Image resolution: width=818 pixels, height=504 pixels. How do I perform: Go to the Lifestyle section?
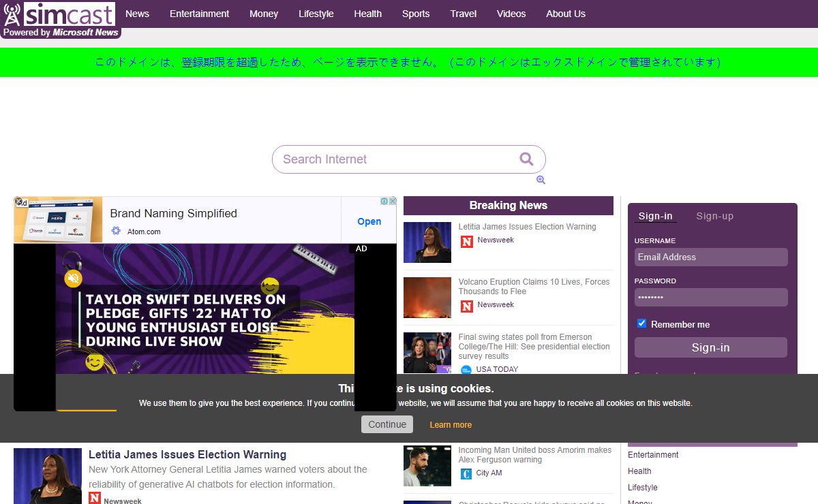316,14
